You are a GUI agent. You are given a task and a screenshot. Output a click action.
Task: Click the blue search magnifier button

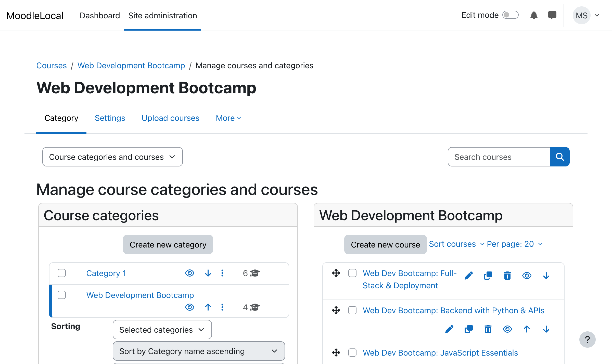tap(560, 157)
